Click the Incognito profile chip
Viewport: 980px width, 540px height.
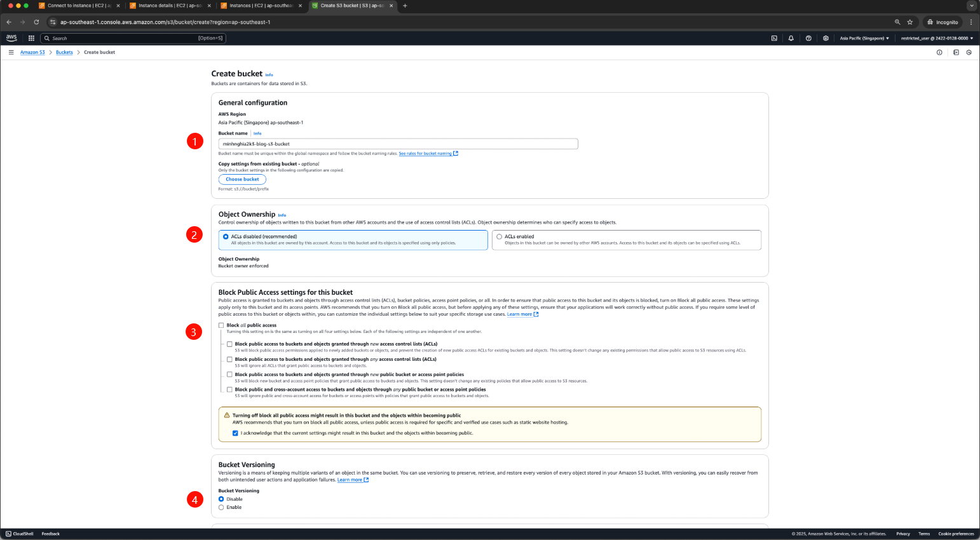(x=942, y=22)
